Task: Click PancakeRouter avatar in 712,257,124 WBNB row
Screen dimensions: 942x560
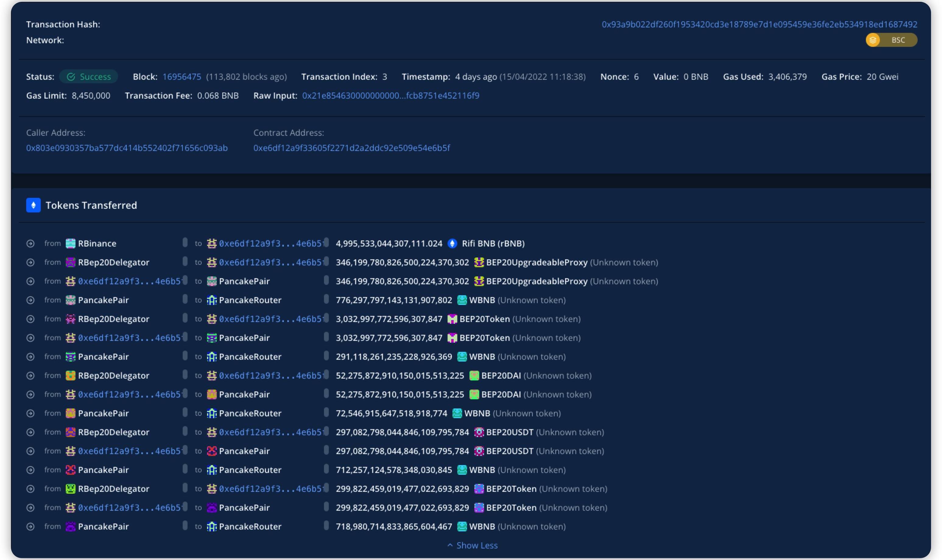Action: [212, 470]
